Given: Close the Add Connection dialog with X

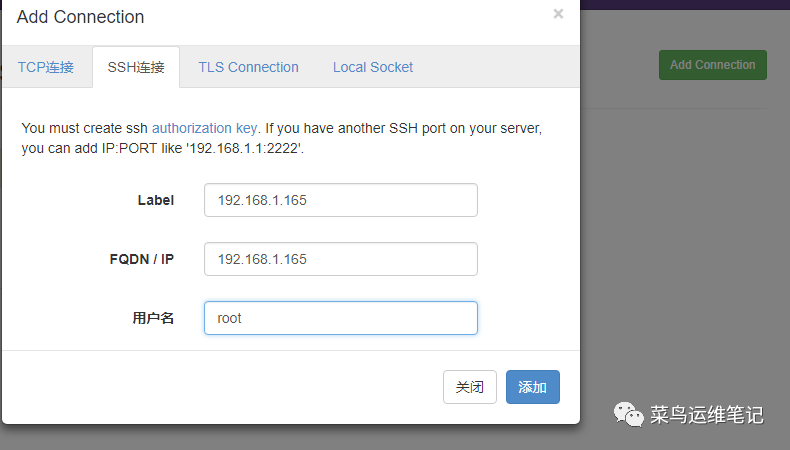Looking at the screenshot, I should click(x=558, y=14).
